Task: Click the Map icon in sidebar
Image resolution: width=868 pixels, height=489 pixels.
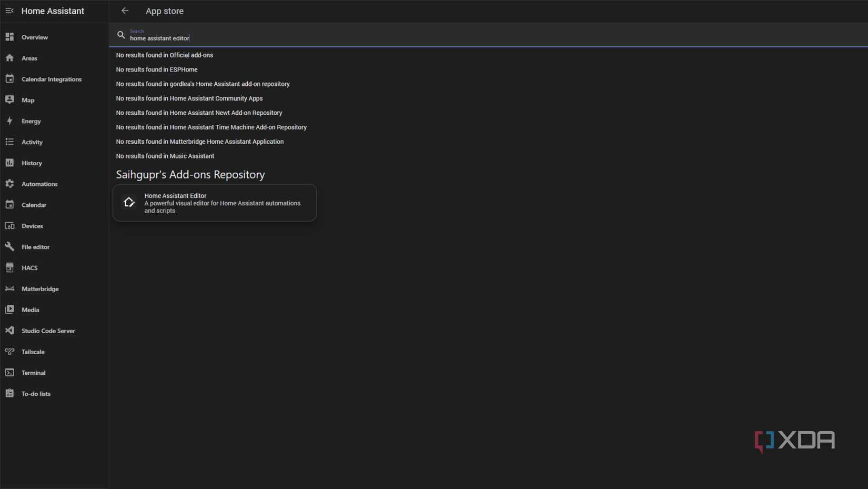Action: (x=9, y=100)
